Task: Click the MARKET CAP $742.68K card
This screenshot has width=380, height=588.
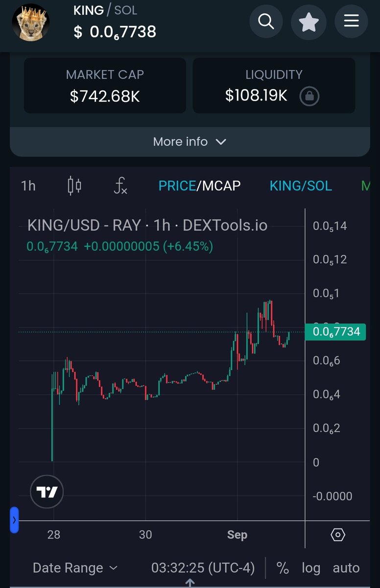Action: pos(105,86)
